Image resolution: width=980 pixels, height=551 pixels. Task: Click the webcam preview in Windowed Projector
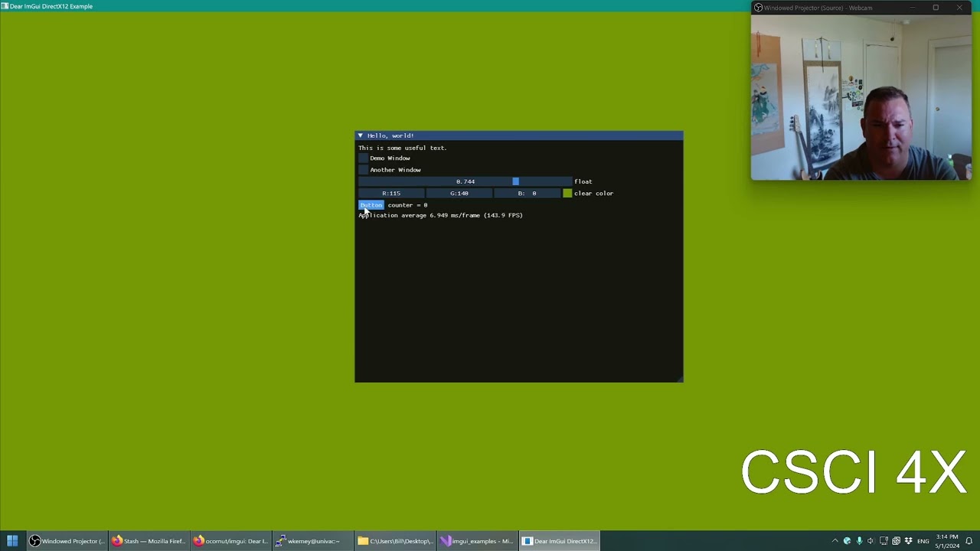pyautogui.click(x=861, y=97)
